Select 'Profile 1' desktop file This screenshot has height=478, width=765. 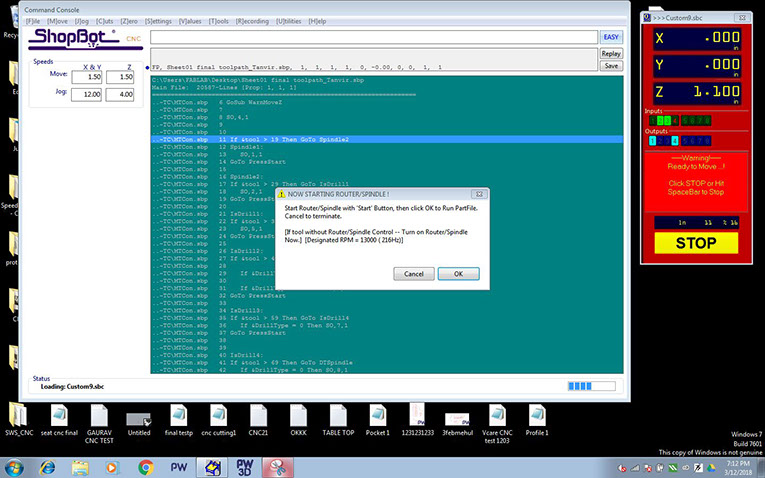537,420
